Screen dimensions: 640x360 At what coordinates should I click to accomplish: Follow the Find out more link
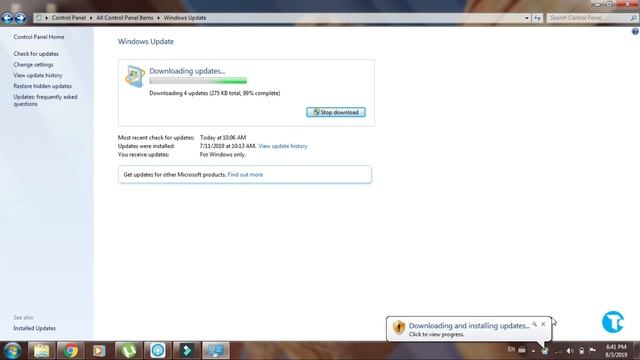[x=245, y=175]
